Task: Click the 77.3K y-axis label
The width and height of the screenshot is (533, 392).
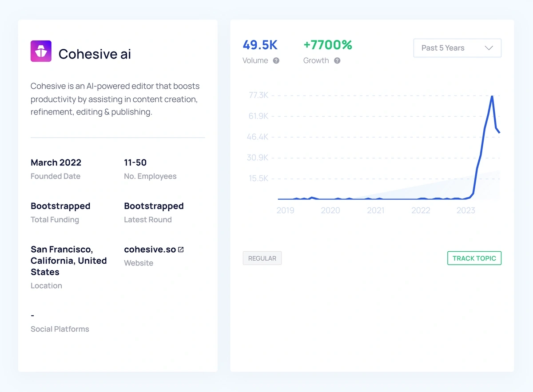Action: pyautogui.click(x=258, y=95)
